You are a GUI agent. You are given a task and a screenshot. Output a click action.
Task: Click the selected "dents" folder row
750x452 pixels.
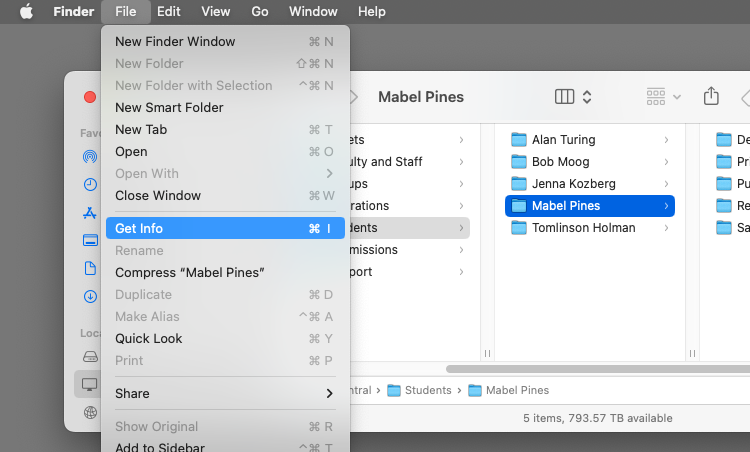pos(410,228)
